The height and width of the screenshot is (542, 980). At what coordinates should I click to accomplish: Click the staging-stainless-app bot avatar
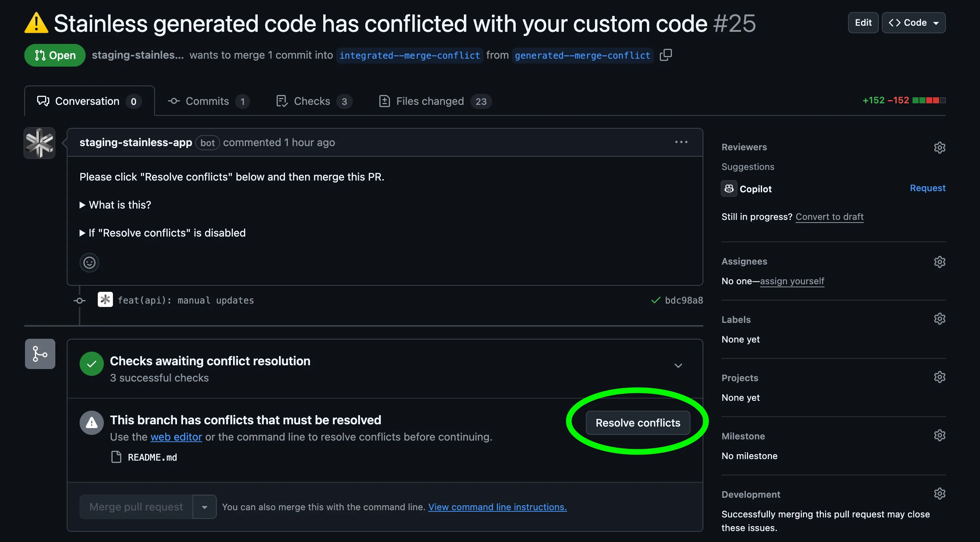pos(39,143)
